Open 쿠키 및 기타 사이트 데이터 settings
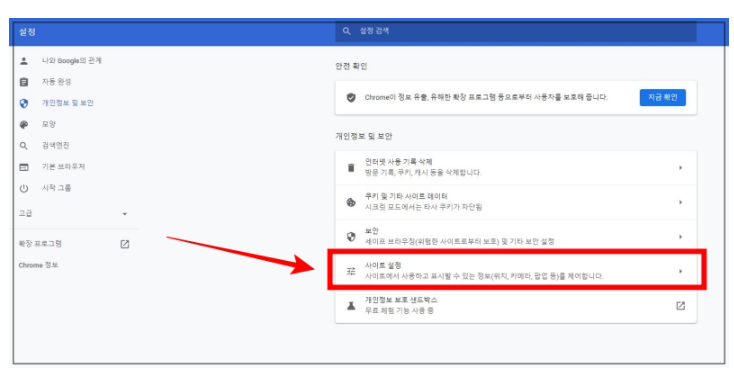Image resolution: width=734 pixels, height=373 pixels. [516, 202]
